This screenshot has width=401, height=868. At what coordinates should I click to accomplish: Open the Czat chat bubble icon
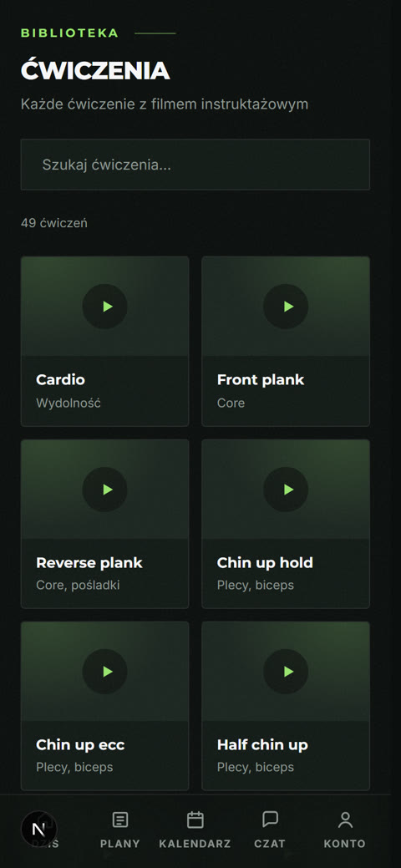(270, 820)
